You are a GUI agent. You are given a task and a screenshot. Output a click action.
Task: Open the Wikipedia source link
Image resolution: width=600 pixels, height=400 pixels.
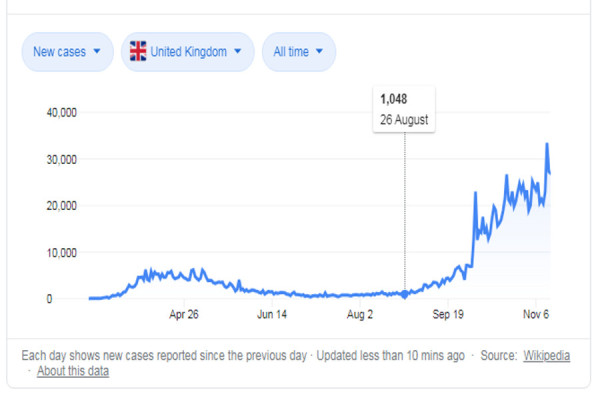click(x=546, y=355)
